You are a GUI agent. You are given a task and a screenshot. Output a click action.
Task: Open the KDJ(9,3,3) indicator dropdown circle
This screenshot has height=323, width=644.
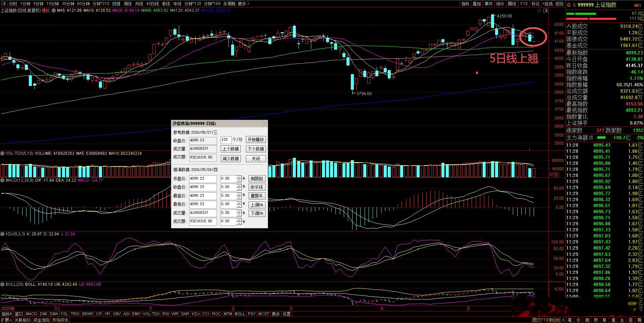coord(2,234)
